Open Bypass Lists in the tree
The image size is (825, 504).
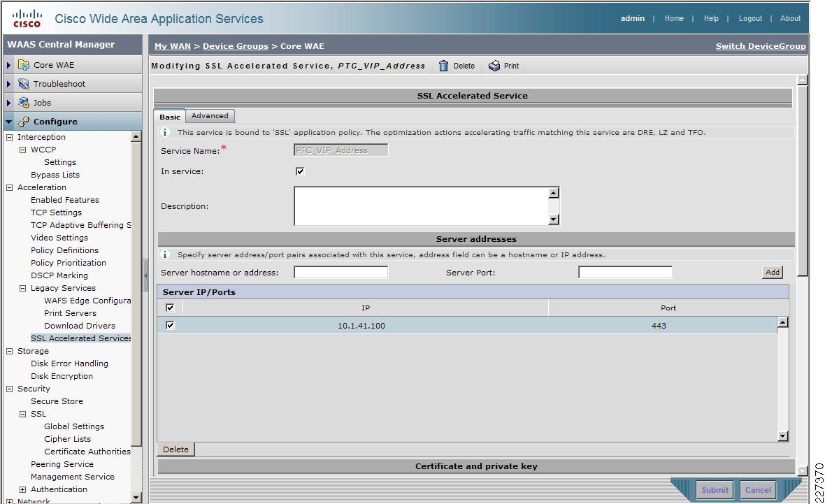(x=55, y=175)
